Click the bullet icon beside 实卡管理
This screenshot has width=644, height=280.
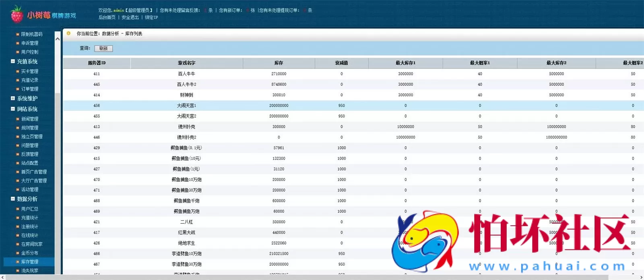[17, 71]
